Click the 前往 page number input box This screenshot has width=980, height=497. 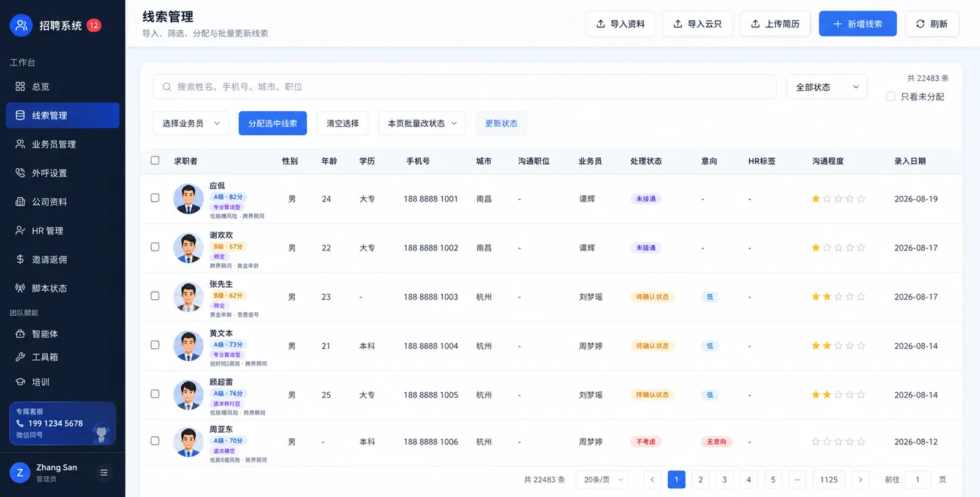point(918,479)
